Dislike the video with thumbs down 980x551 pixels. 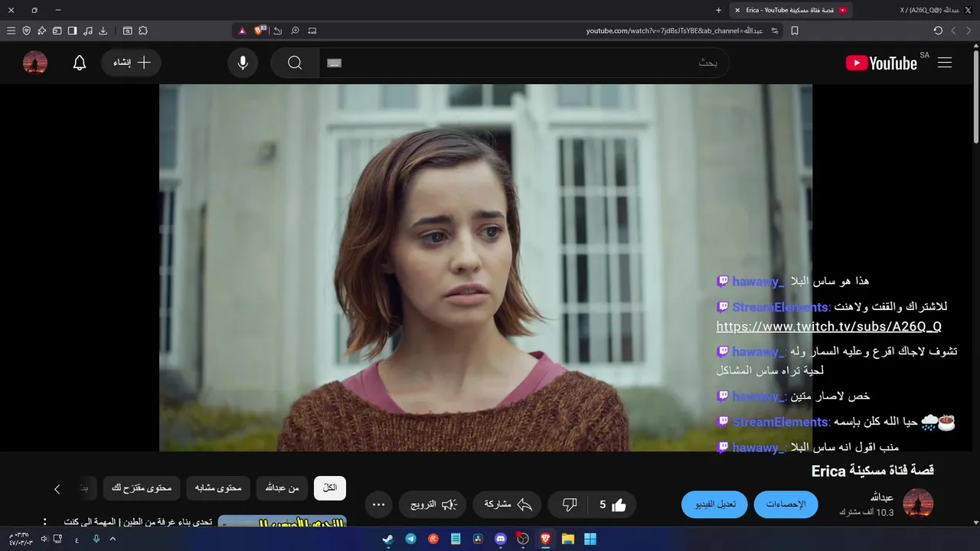(x=570, y=504)
